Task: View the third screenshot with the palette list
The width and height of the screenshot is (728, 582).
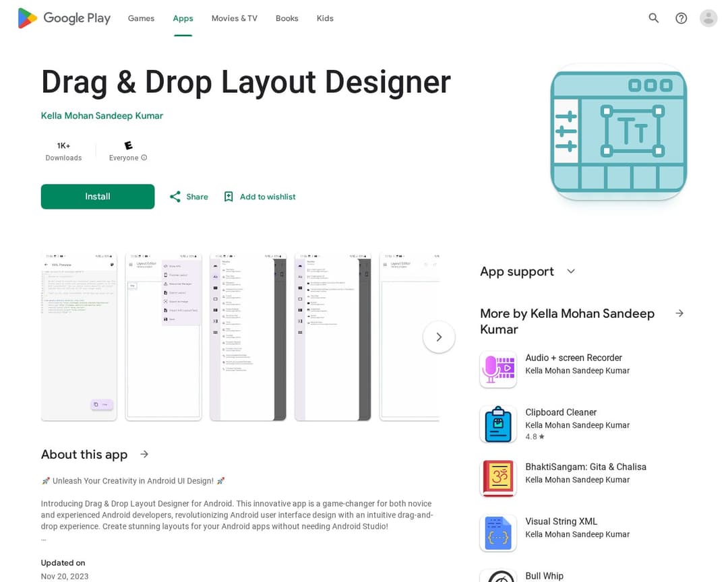Action: 248,337
